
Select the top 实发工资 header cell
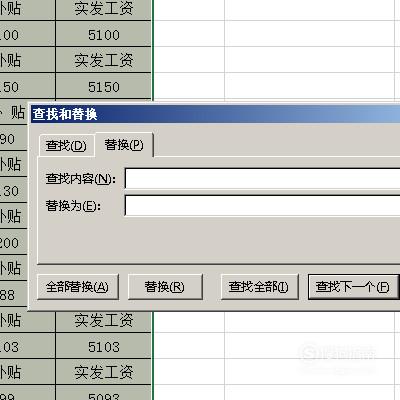(104, 9)
